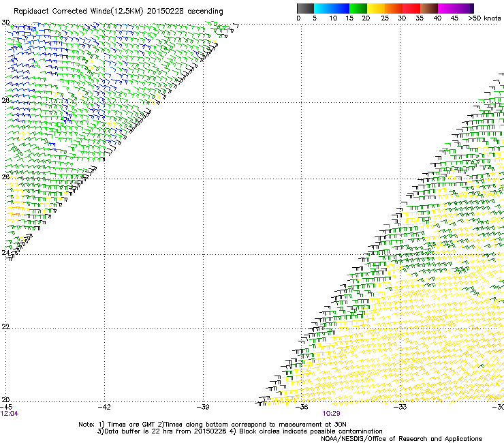Click the red 30-35 knots color segment

(411, 8)
